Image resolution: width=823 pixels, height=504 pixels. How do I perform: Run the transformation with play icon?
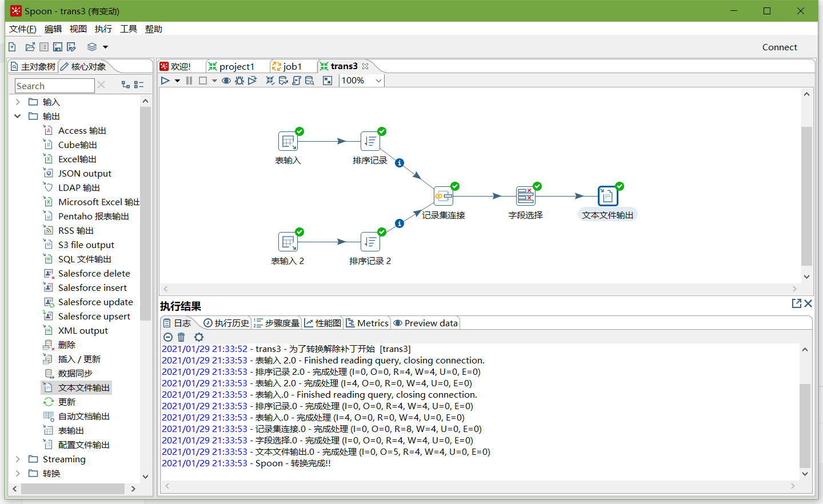point(165,81)
